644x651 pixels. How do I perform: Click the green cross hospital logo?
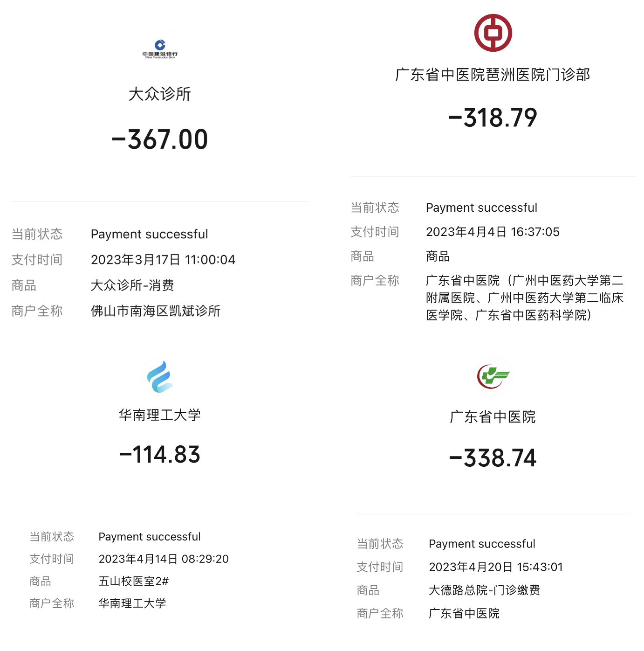pyautogui.click(x=493, y=376)
